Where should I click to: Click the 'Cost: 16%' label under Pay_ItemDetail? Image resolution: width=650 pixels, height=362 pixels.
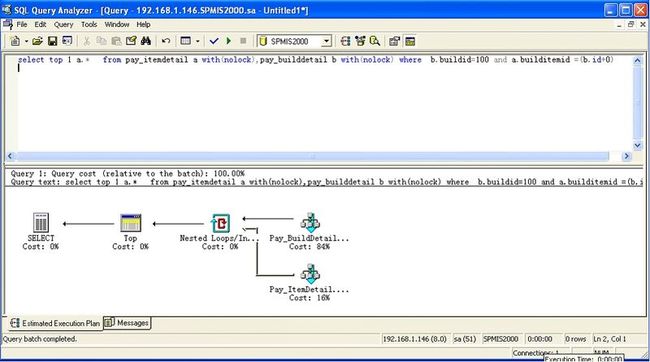coord(309,298)
